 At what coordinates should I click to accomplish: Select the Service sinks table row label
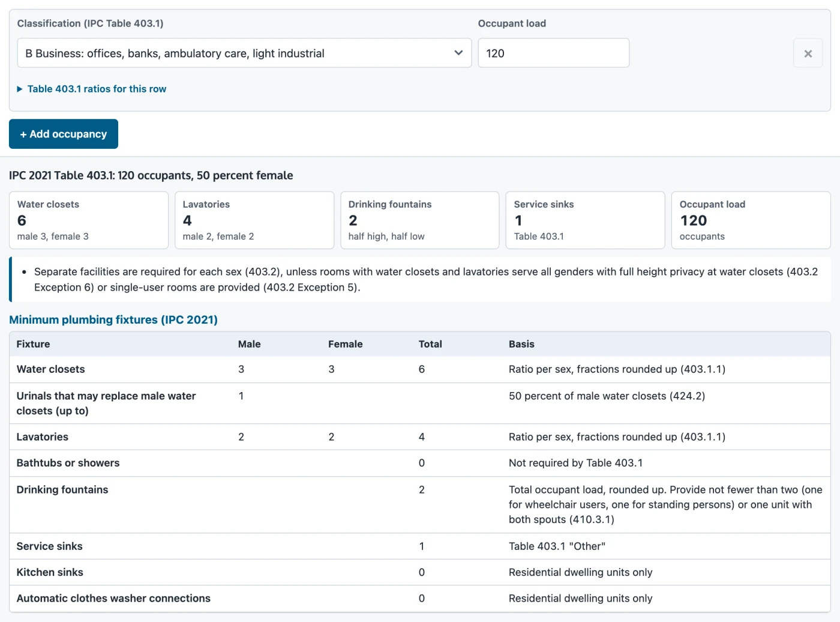pos(49,546)
